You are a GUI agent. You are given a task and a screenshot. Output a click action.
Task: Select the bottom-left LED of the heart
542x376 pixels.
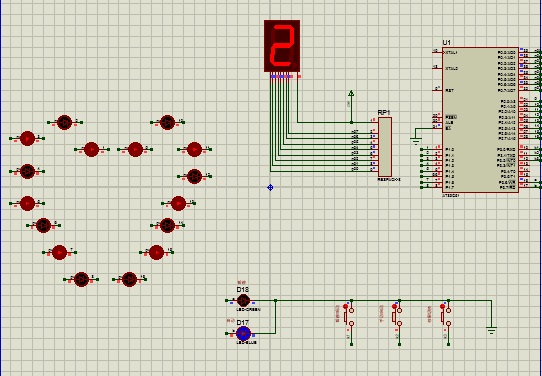point(82,279)
